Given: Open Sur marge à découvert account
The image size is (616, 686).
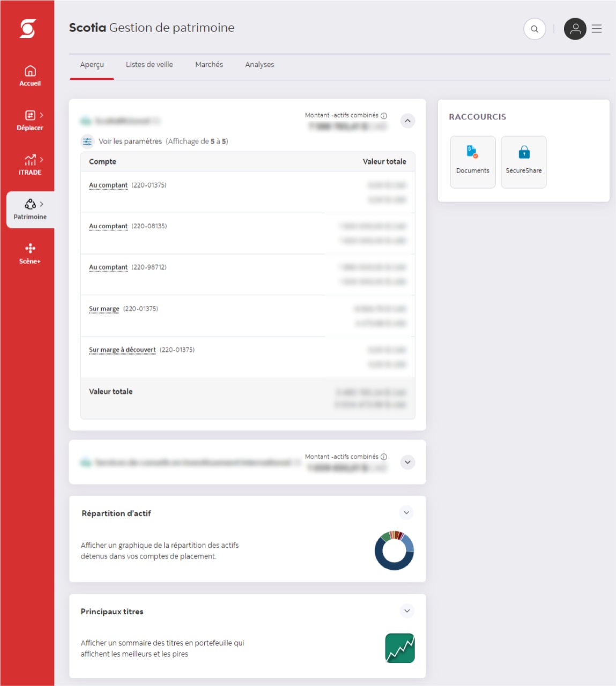Looking at the screenshot, I should point(122,350).
